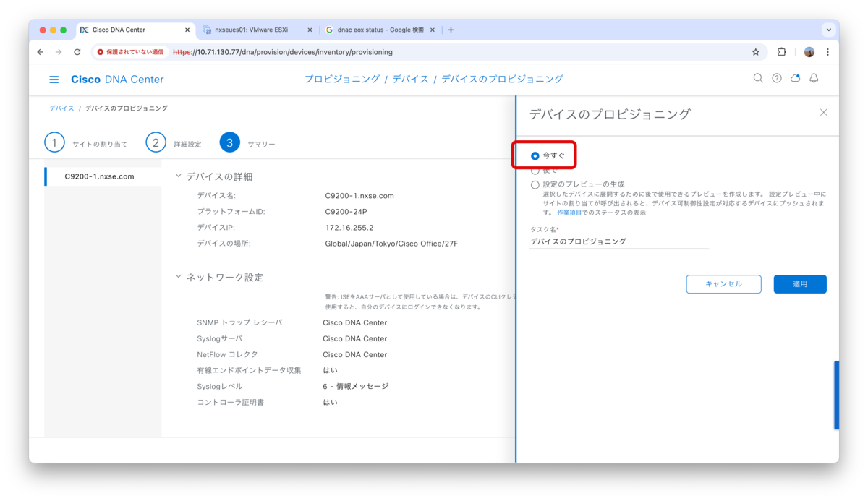The width and height of the screenshot is (868, 501).
Task: Click the cloud status icon
Action: click(x=796, y=78)
